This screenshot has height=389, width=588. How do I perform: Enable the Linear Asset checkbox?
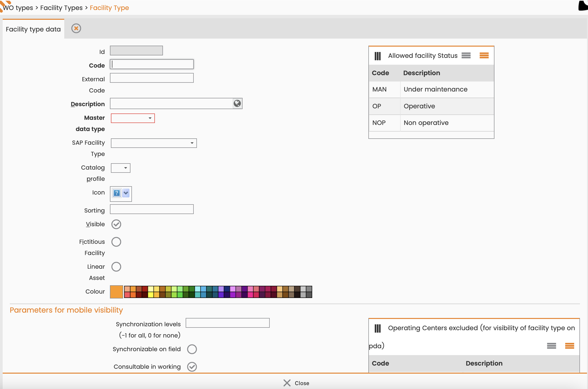click(x=116, y=267)
